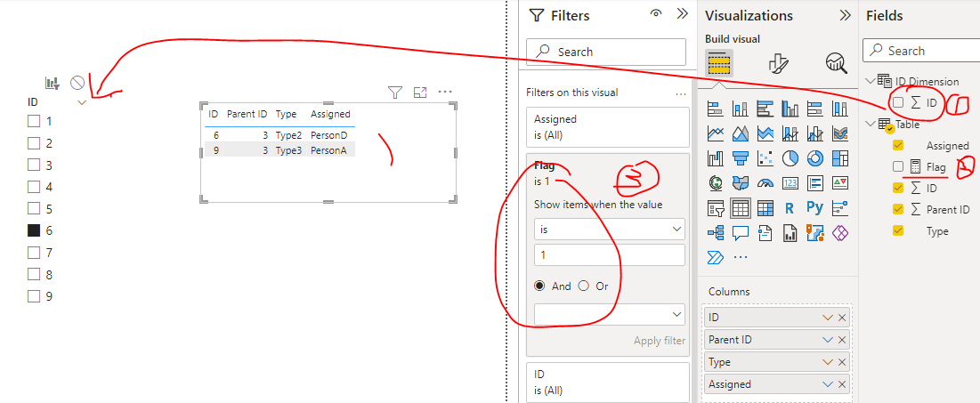Select the Q&A speech bubble visual
Screen dimensions: 980x403
point(741,232)
